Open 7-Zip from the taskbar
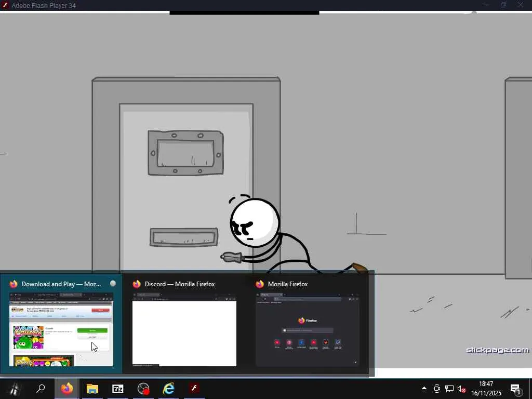Viewport: 532px width, 399px height. coord(118,389)
